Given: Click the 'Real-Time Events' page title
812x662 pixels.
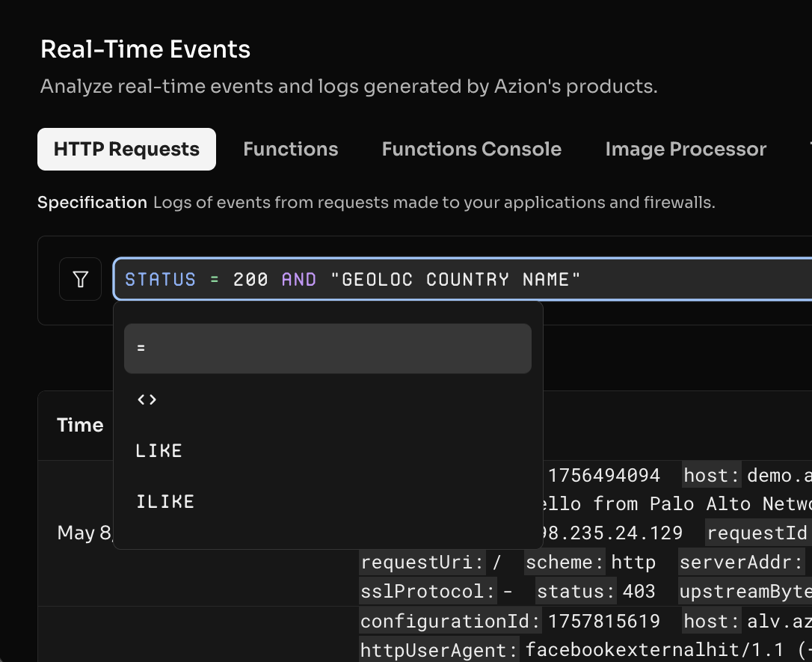Looking at the screenshot, I should tap(146, 49).
